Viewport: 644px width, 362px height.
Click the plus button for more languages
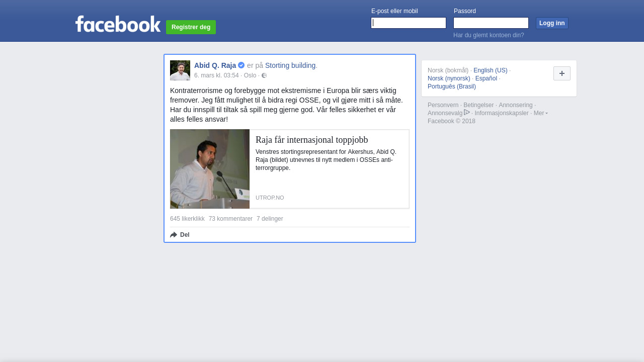click(x=562, y=73)
